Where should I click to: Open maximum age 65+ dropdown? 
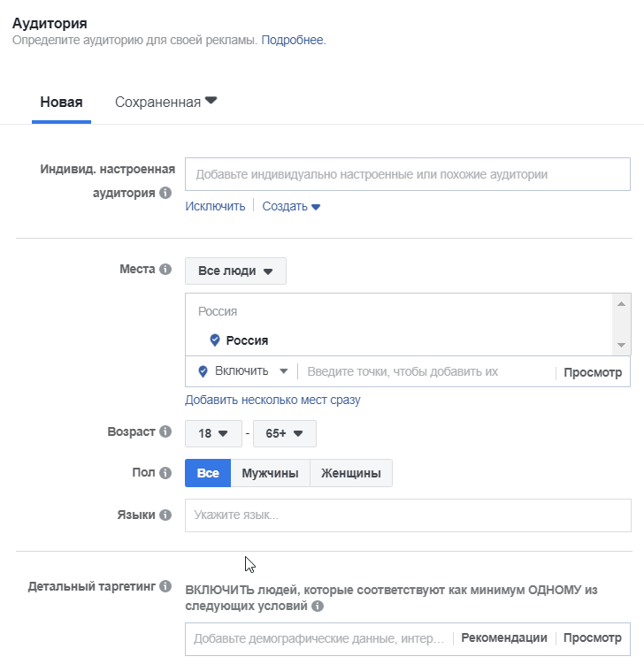point(285,433)
